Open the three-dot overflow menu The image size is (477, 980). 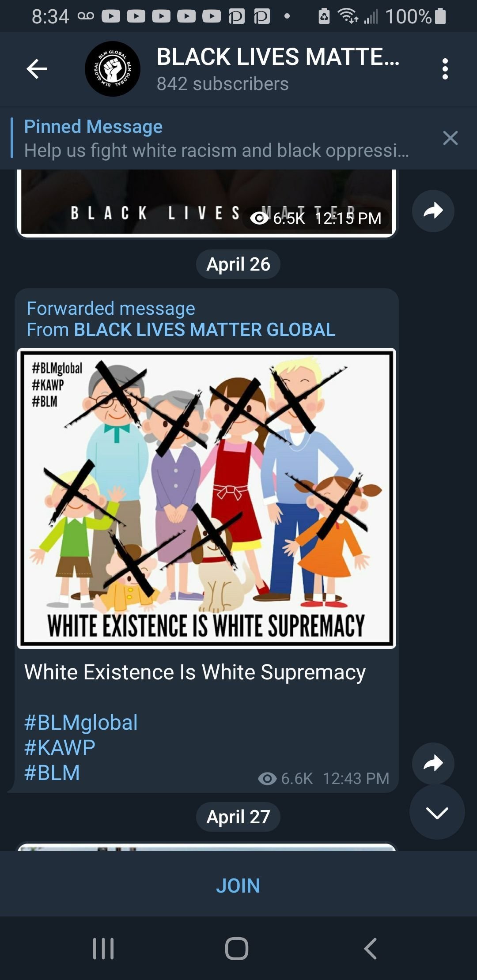[x=445, y=69]
